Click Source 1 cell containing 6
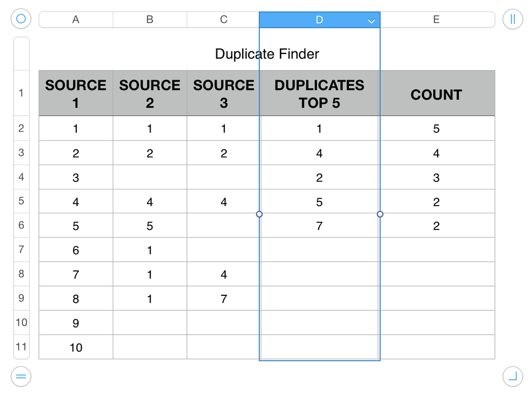Image resolution: width=532 pixels, height=396 pixels. pyautogui.click(x=76, y=250)
